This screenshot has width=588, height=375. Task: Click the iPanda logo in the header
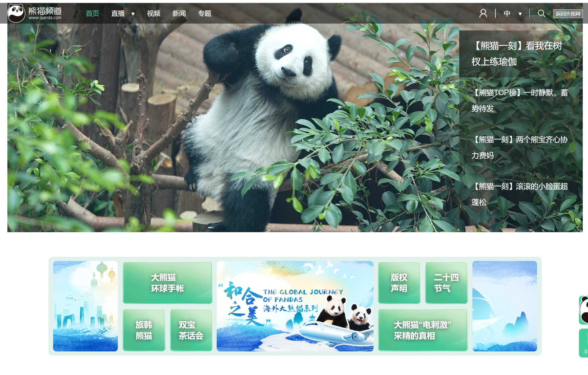click(35, 13)
